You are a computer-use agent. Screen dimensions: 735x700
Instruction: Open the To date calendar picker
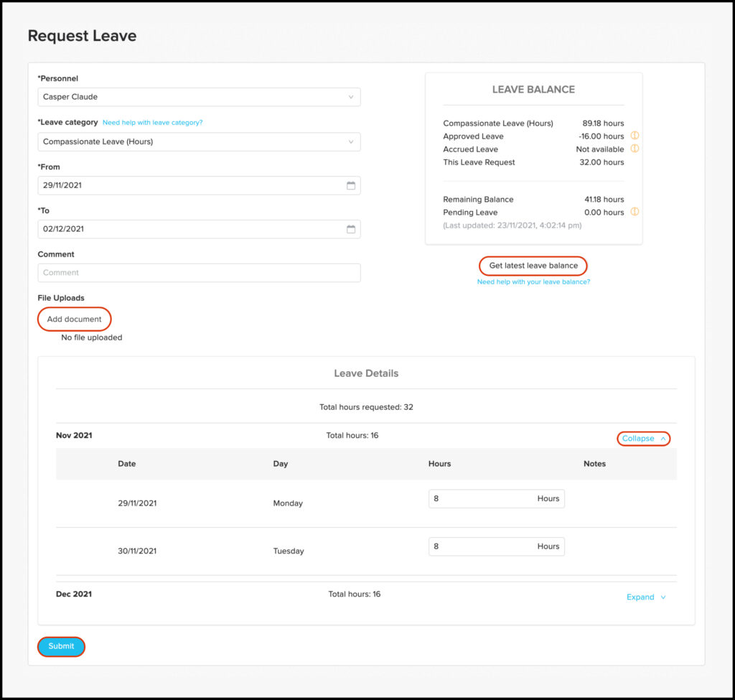coord(351,228)
